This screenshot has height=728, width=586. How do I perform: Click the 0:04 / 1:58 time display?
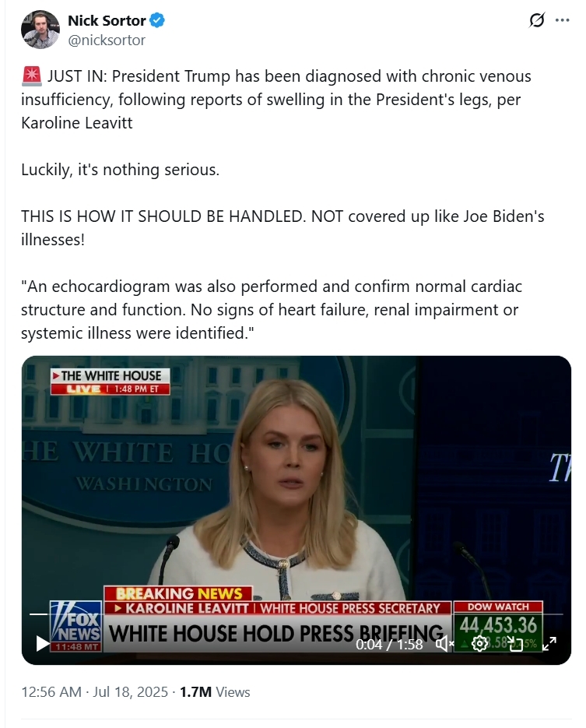pos(389,645)
